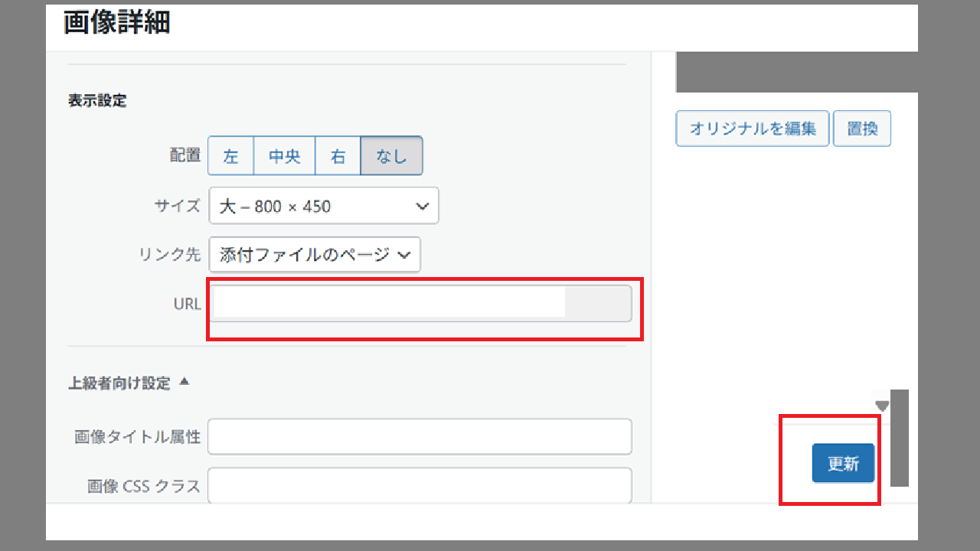Click the オリジナルを編集 button
The height and width of the screenshot is (551, 980).
pos(753,129)
